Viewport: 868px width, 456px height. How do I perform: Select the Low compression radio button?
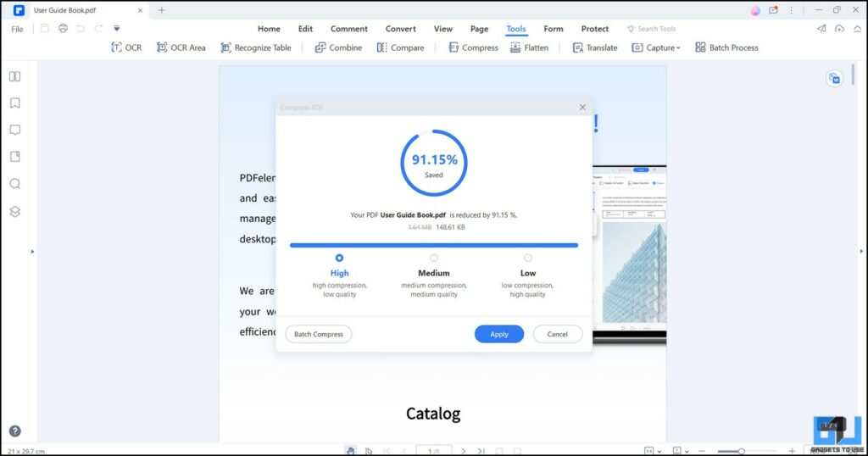(528, 258)
